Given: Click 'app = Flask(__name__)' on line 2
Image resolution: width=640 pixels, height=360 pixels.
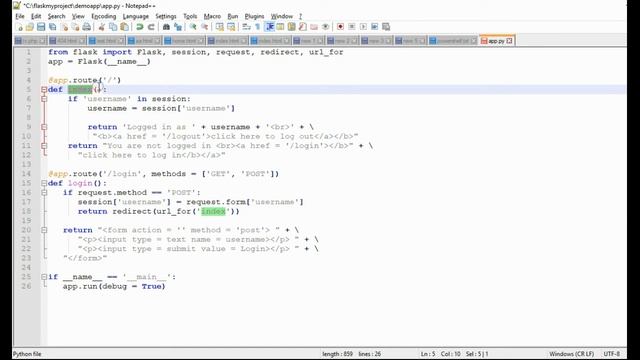Looking at the screenshot, I should click(x=99, y=62).
